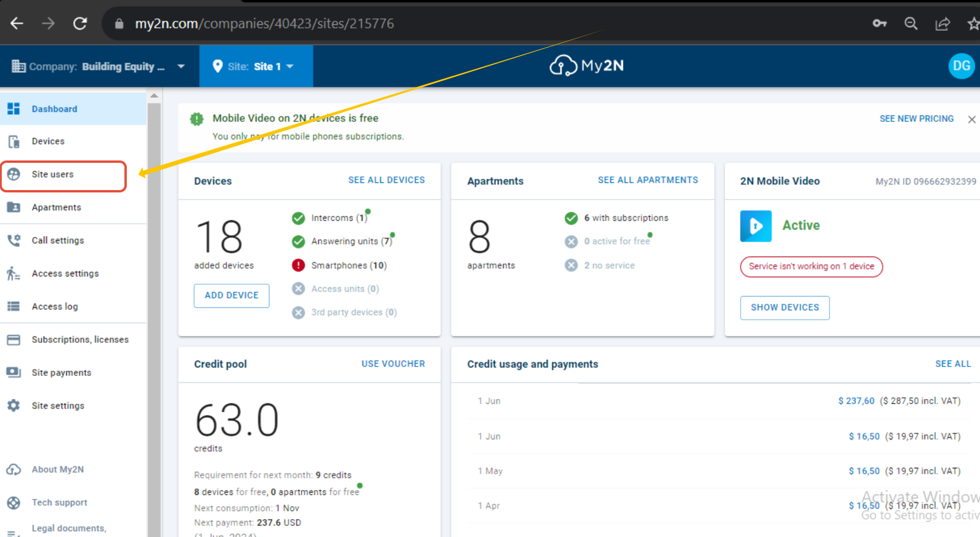Image resolution: width=980 pixels, height=537 pixels.
Task: Click the 2N Mobile Video play icon
Action: [756, 226]
